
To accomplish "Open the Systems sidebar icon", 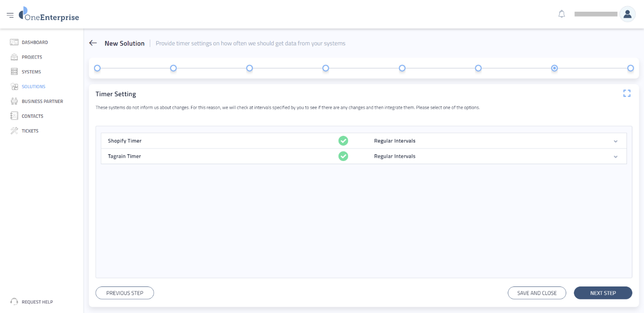I will pyautogui.click(x=14, y=72).
